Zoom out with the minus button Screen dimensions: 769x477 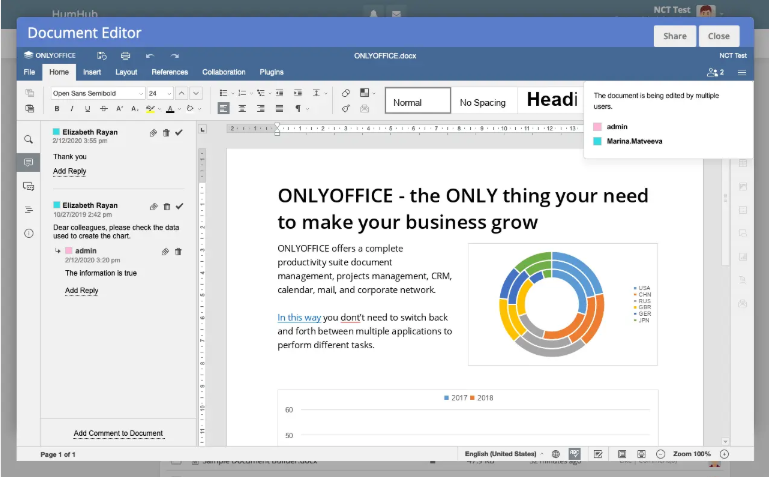click(661, 454)
